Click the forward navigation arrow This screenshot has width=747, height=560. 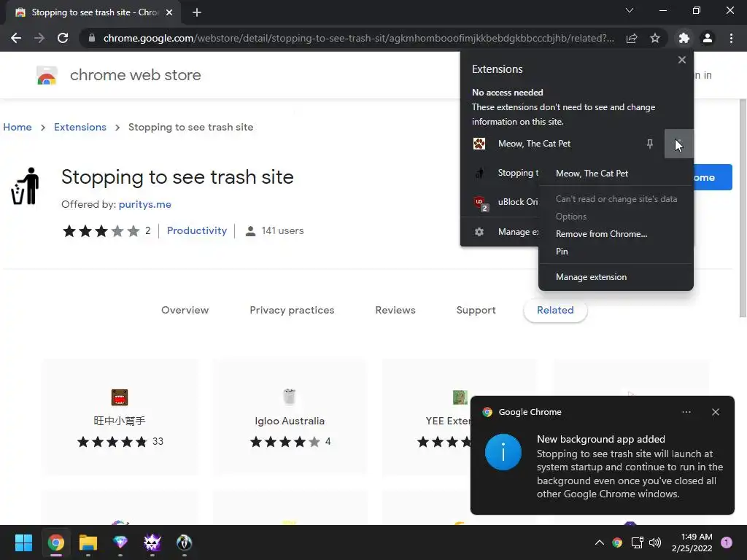[x=39, y=38]
